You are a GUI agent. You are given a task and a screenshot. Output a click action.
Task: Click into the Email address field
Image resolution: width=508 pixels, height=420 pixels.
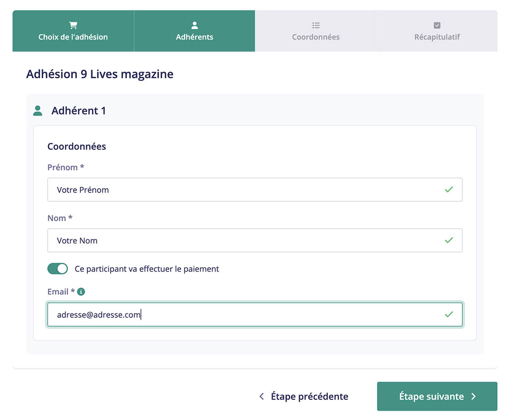pos(255,314)
